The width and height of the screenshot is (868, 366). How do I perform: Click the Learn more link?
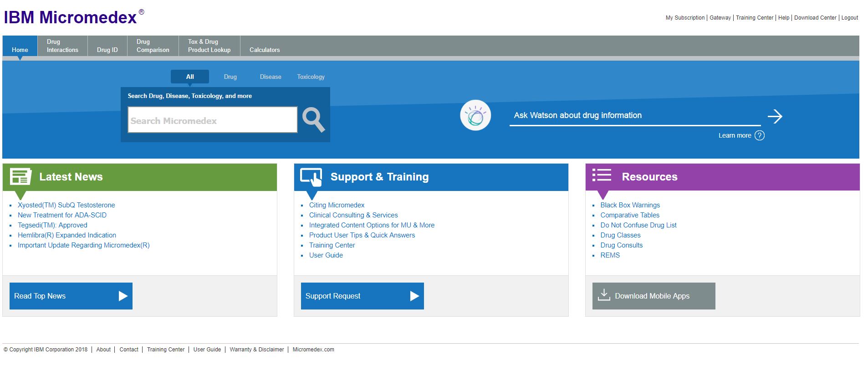pyautogui.click(x=735, y=135)
